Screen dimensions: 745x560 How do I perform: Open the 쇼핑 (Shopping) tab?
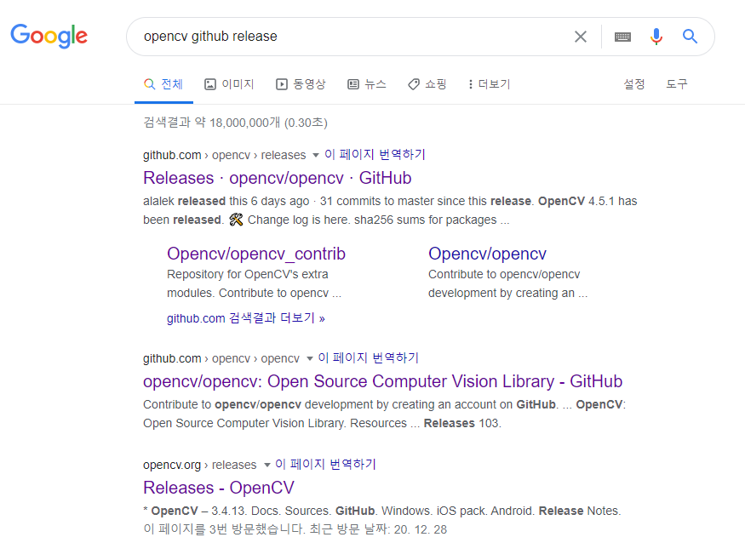(x=427, y=84)
